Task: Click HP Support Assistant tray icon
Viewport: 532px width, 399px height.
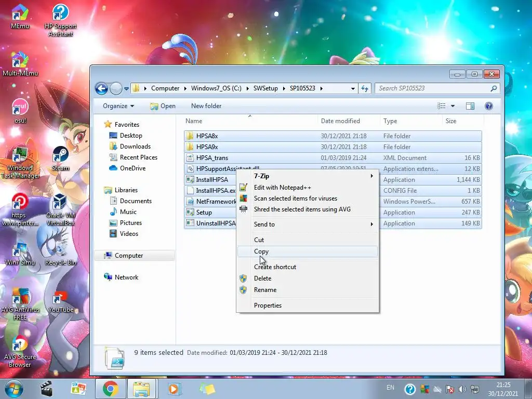Action: click(410, 389)
